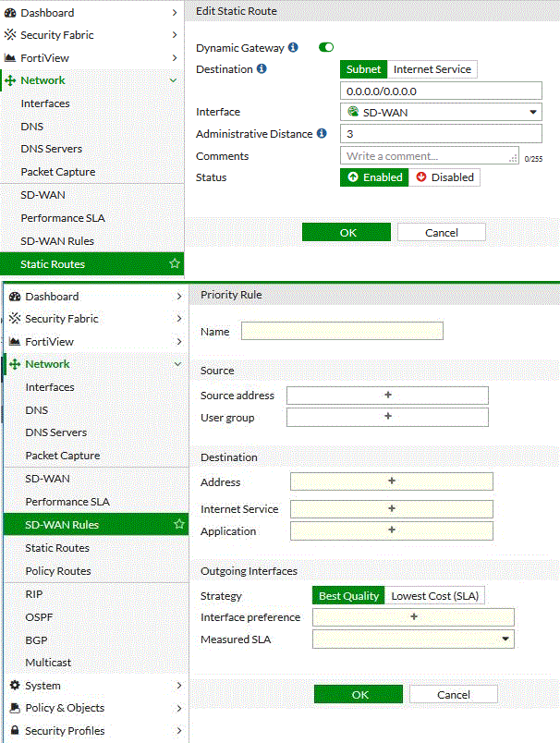Click Cancel in the Priority Rule form
The width and height of the screenshot is (560, 743).
pyautogui.click(x=454, y=694)
